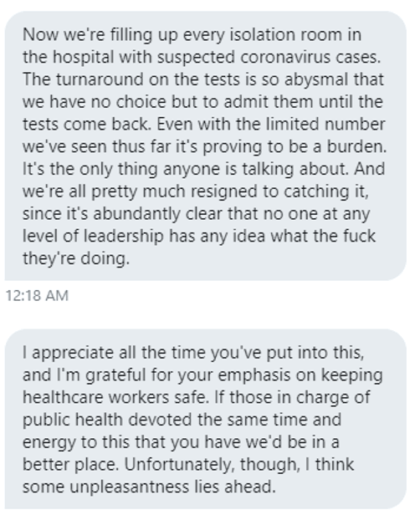Click the word 'Unfortunately' in the second message
The image size is (420, 515).
pos(179,464)
